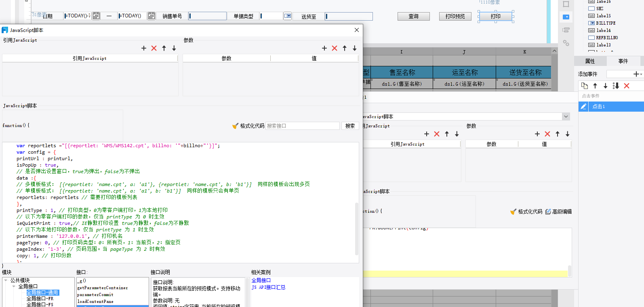Add referenced JavaScript in the background event panel

[x=427, y=134]
